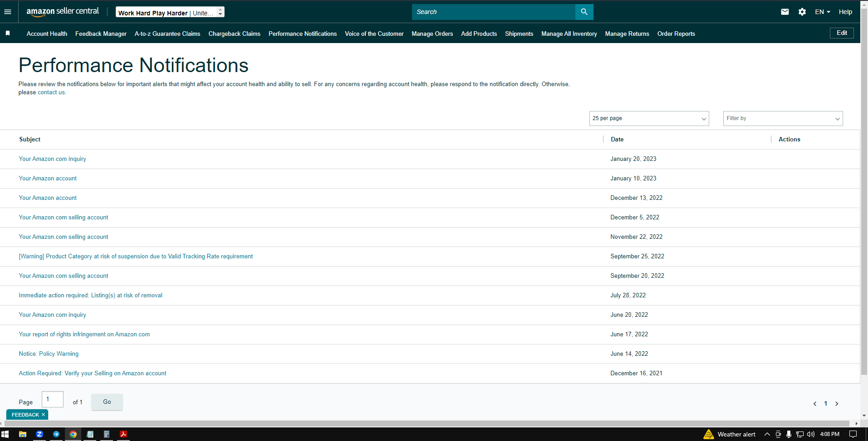Click the Date column header

pos(617,140)
